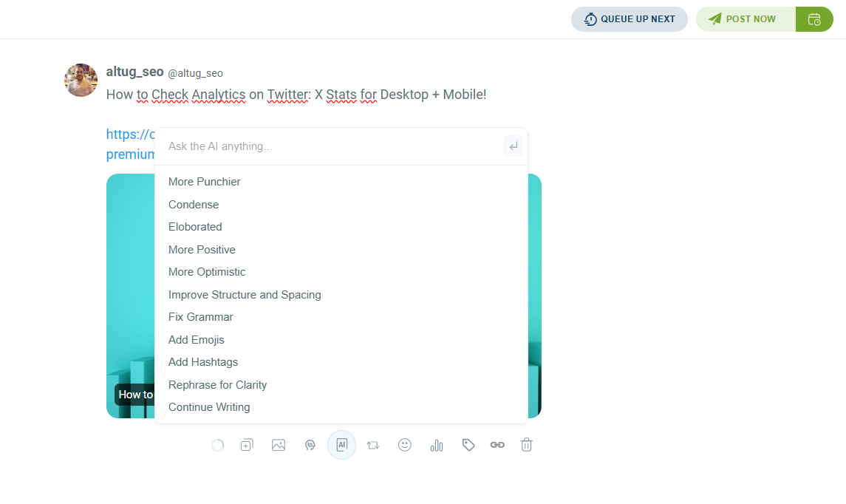846x504 pixels.
Task: Select "Add Hashtags" option
Action: tap(203, 361)
